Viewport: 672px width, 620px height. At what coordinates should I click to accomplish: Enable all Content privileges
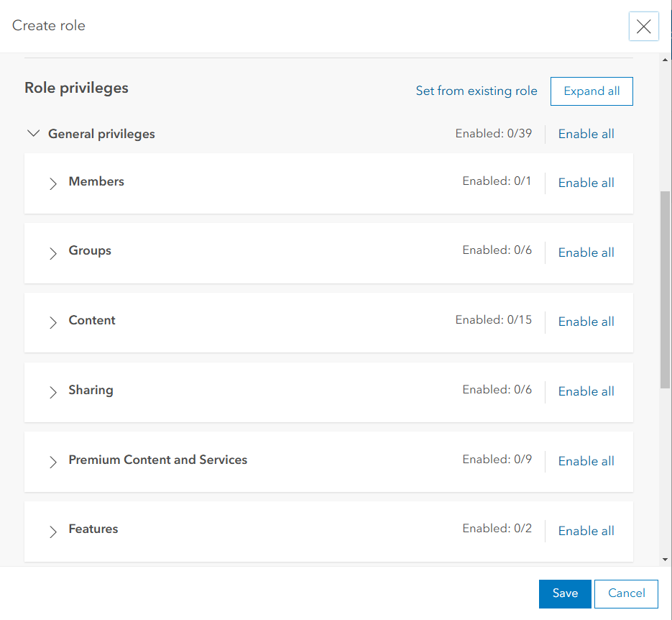pos(586,322)
